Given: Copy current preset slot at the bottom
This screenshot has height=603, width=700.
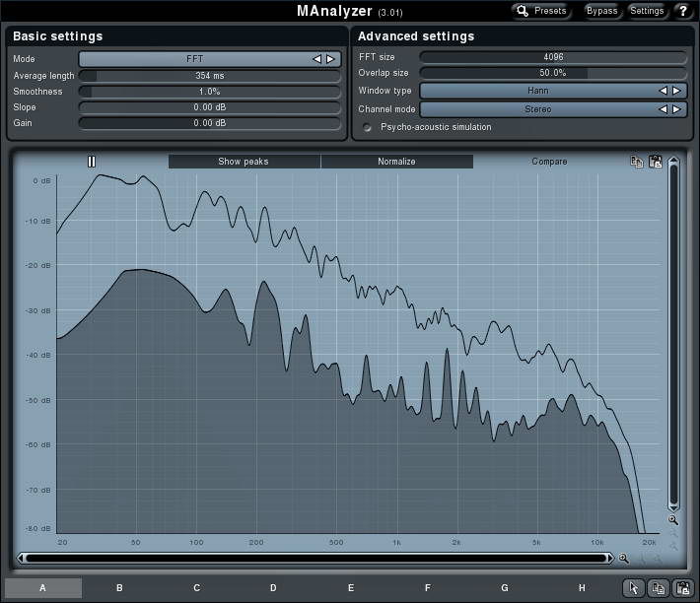Looking at the screenshot, I should point(658,588).
